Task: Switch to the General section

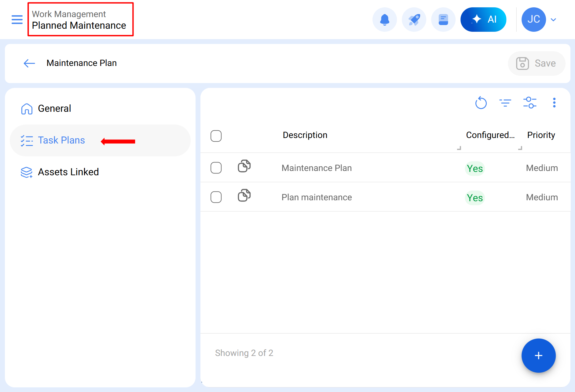Action: pos(54,108)
